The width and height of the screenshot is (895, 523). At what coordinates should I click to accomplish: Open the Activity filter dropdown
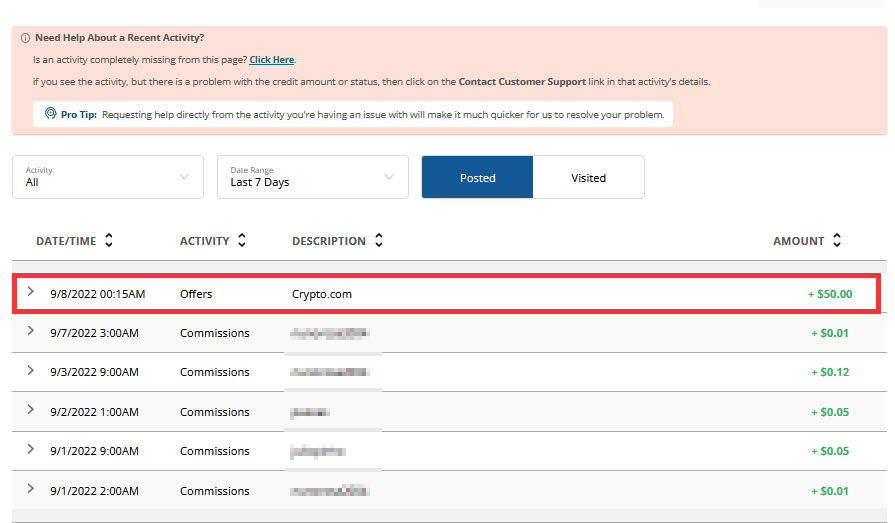[108, 177]
